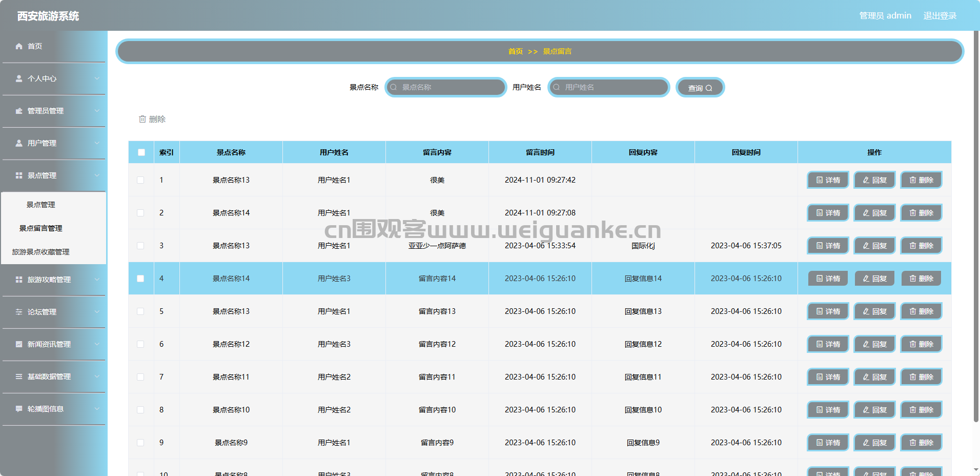The image size is (980, 476).
Task: Click timestamp 2023-04-06 15:37:05
Action: pos(746,246)
